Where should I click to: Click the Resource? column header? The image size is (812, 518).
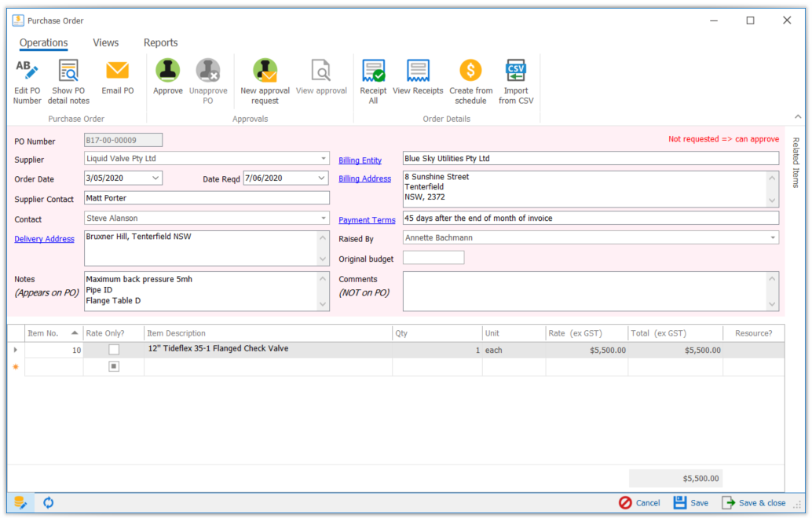[753, 333]
